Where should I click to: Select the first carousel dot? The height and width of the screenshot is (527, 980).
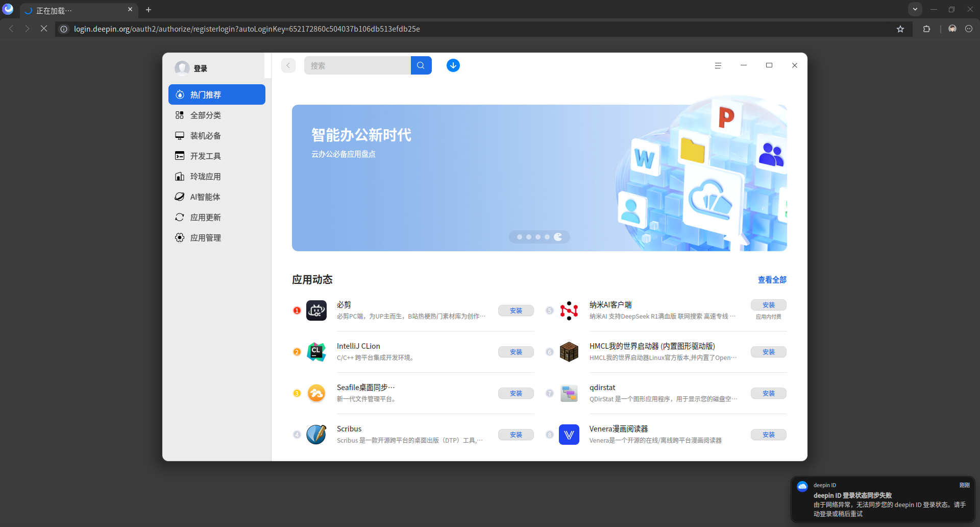(x=520, y=237)
